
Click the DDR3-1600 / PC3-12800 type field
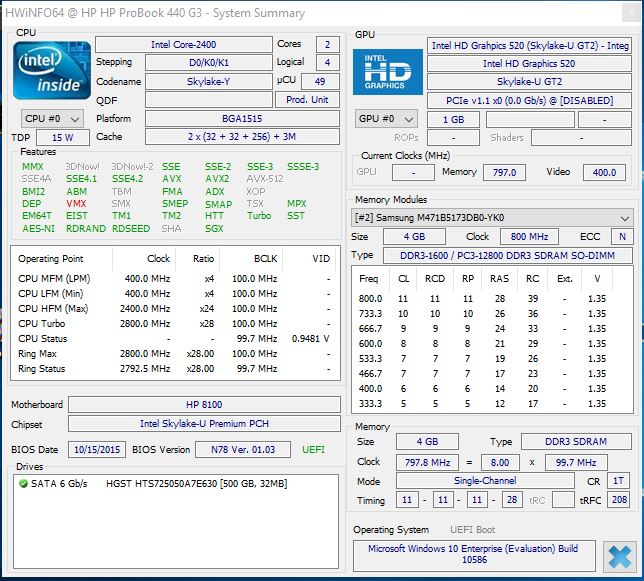click(x=508, y=255)
